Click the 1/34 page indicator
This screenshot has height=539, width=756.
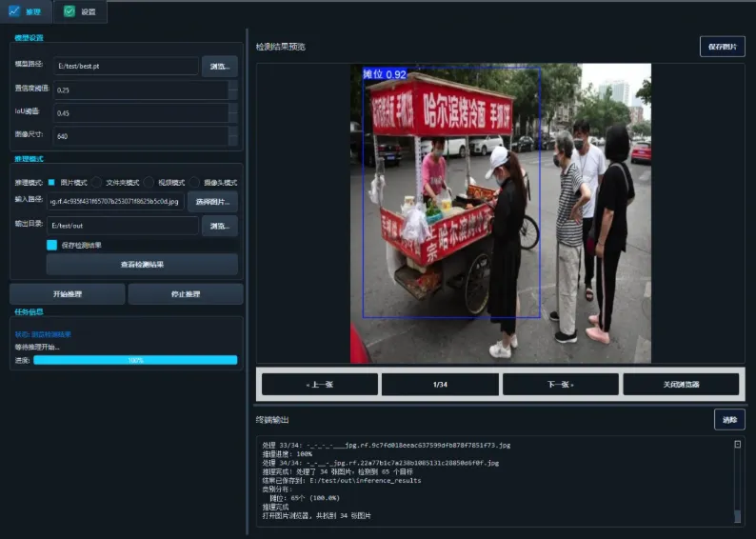pyautogui.click(x=440, y=384)
